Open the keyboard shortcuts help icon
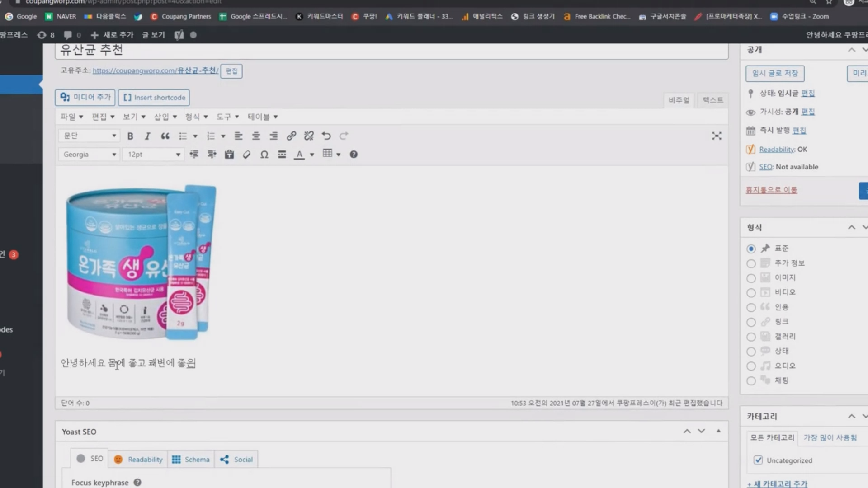Viewport: 868px width, 488px height. [354, 155]
